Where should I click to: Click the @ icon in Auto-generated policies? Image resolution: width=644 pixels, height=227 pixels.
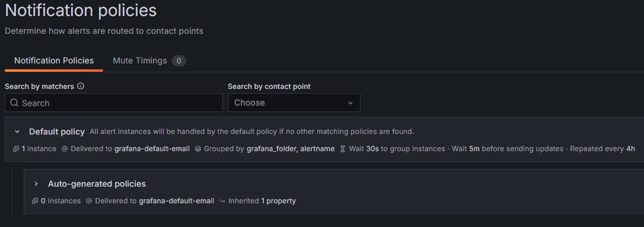click(89, 201)
